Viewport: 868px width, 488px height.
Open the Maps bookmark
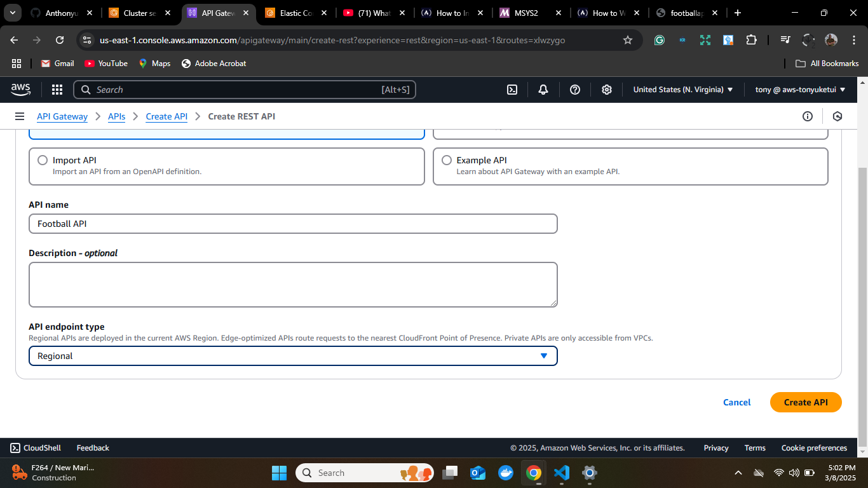pos(154,64)
